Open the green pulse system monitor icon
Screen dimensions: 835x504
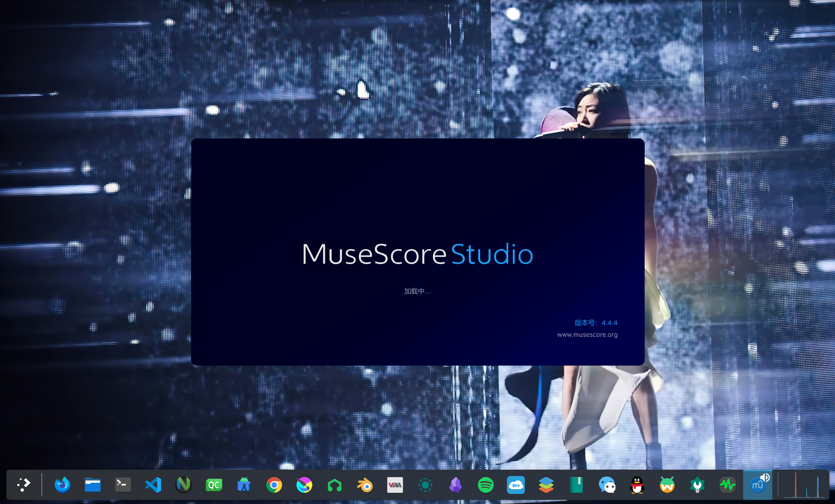(727, 485)
